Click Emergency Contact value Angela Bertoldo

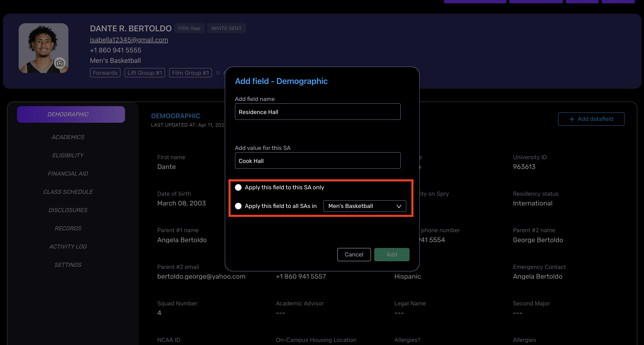point(538,277)
